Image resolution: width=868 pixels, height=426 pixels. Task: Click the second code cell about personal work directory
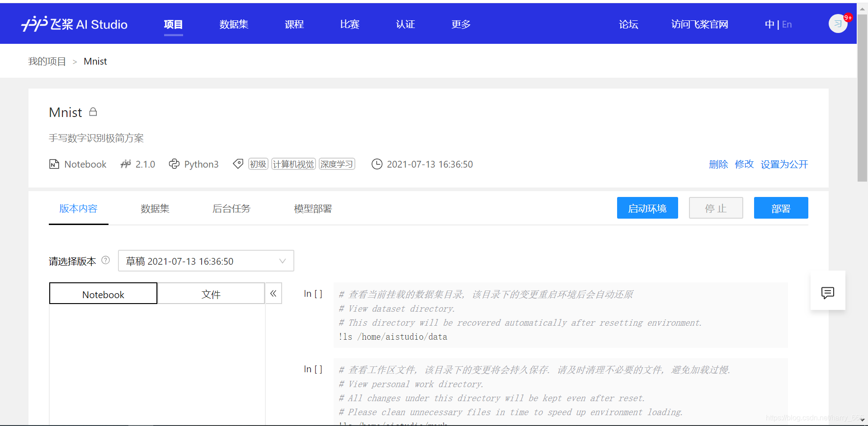pos(561,392)
